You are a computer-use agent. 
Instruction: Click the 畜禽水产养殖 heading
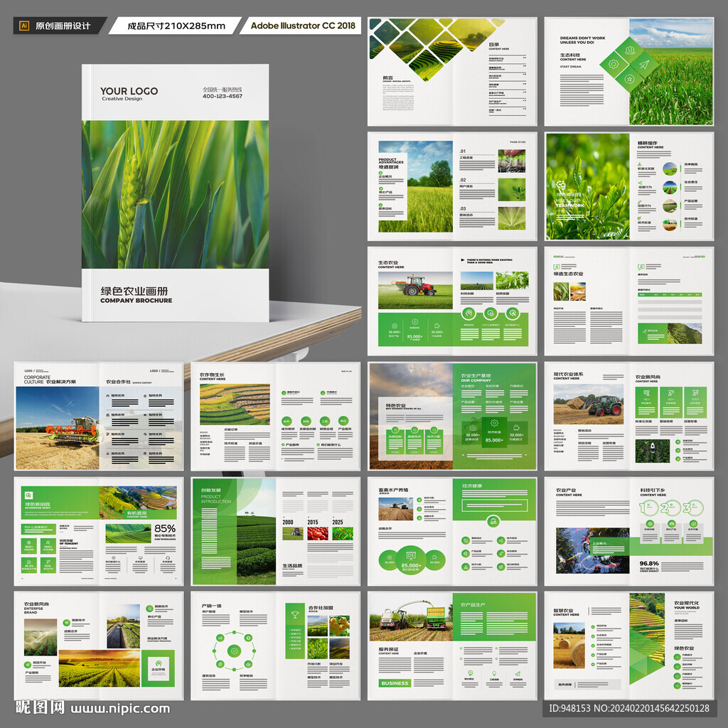tap(393, 490)
